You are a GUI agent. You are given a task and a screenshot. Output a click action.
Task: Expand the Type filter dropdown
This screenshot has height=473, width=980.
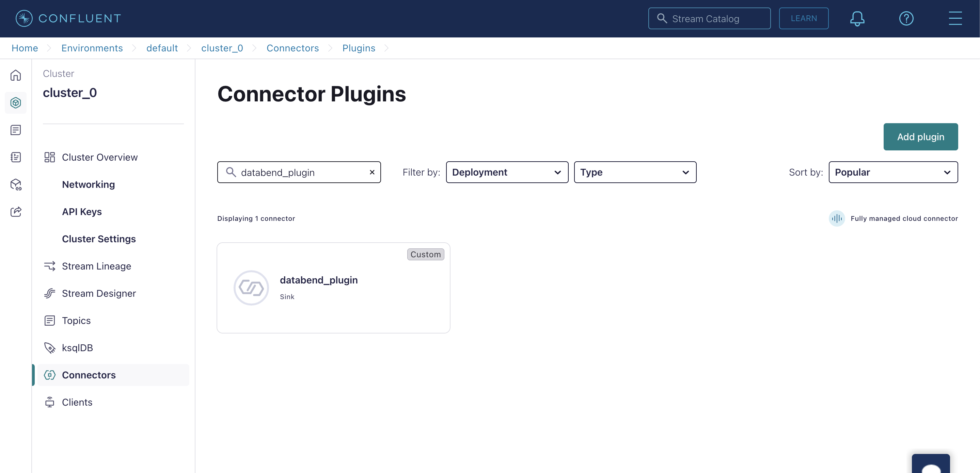click(635, 172)
